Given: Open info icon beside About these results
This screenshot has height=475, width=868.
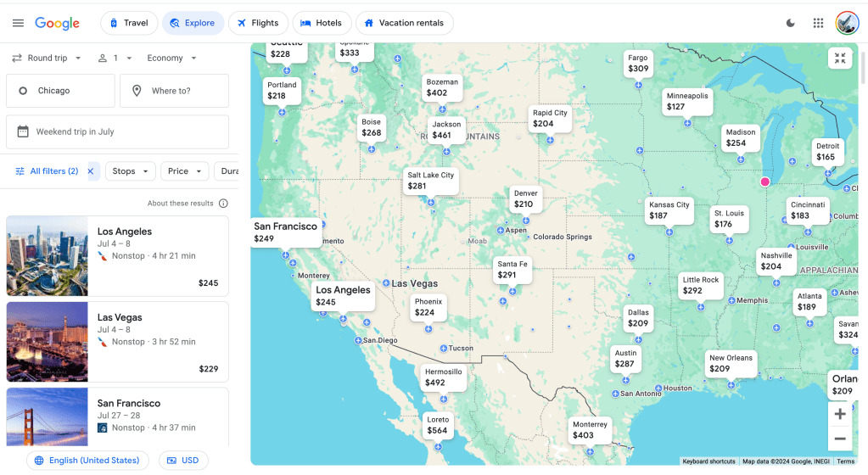Looking at the screenshot, I should tap(223, 204).
